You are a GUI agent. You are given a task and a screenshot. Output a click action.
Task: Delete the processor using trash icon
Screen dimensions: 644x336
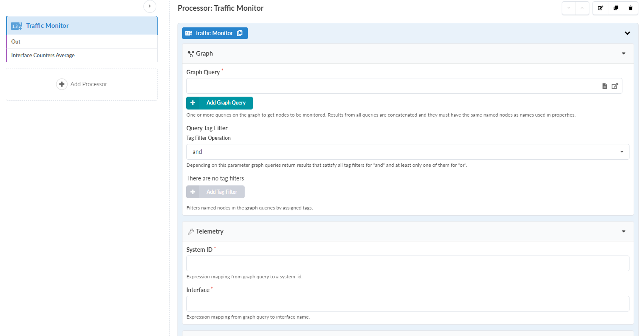(x=631, y=8)
